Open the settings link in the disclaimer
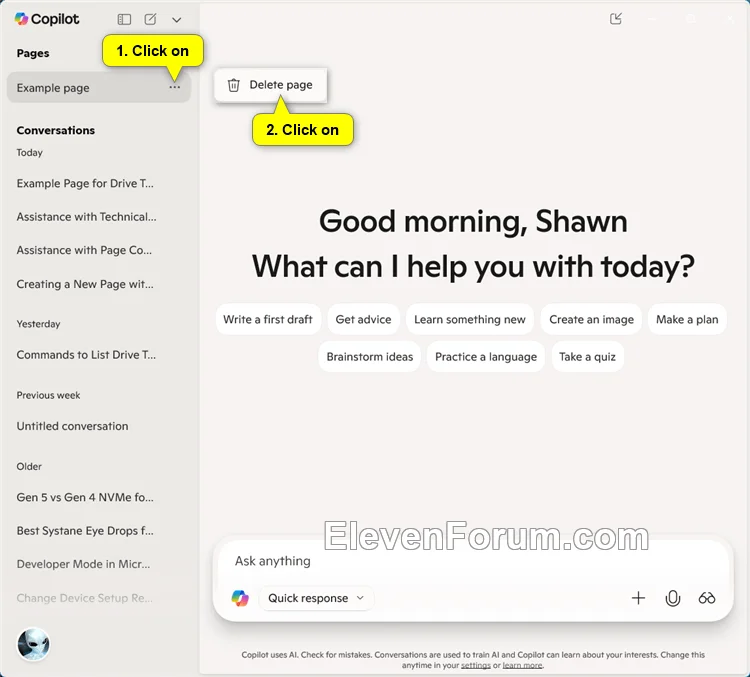The height and width of the screenshot is (677, 750). 475,666
